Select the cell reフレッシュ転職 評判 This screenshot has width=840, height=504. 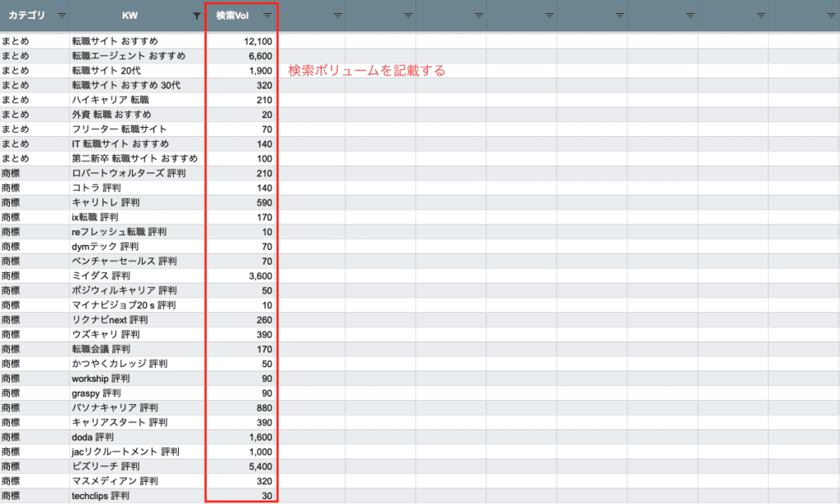137,232
